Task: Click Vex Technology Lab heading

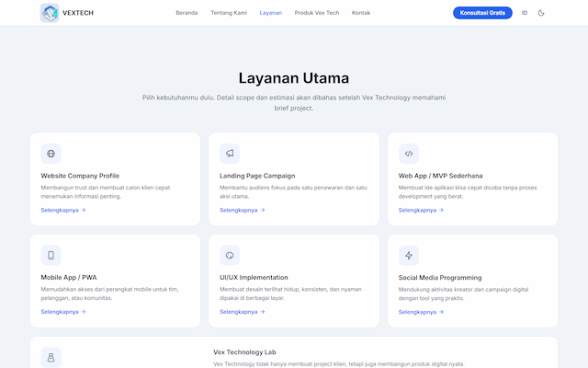Action: (244, 352)
